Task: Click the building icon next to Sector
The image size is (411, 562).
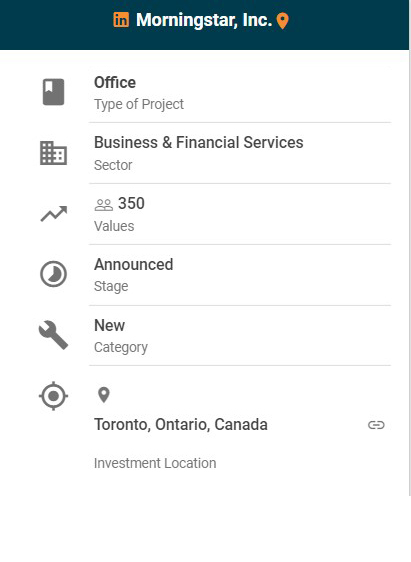Action: pyautogui.click(x=53, y=153)
